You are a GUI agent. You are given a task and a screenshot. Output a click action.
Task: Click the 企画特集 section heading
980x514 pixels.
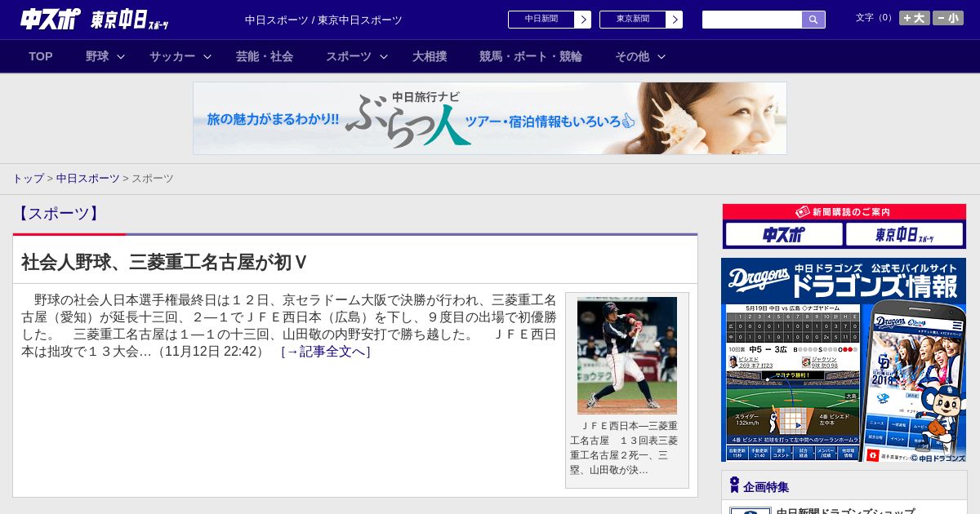[766, 487]
